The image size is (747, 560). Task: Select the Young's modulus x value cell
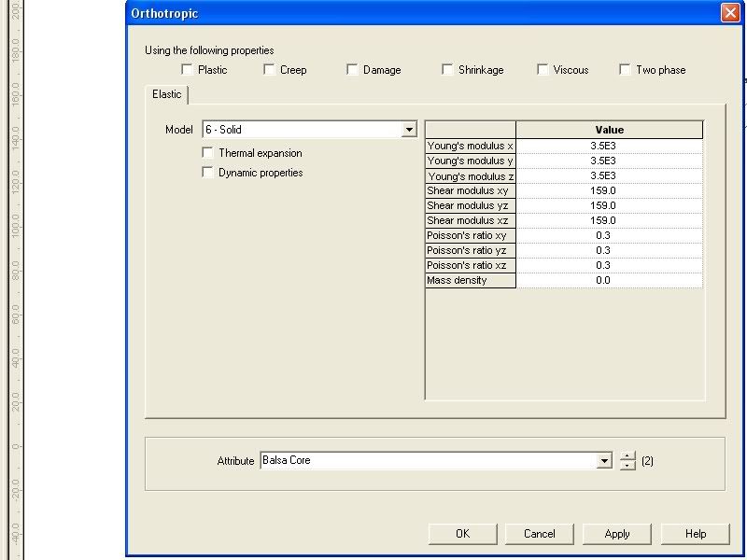610,146
